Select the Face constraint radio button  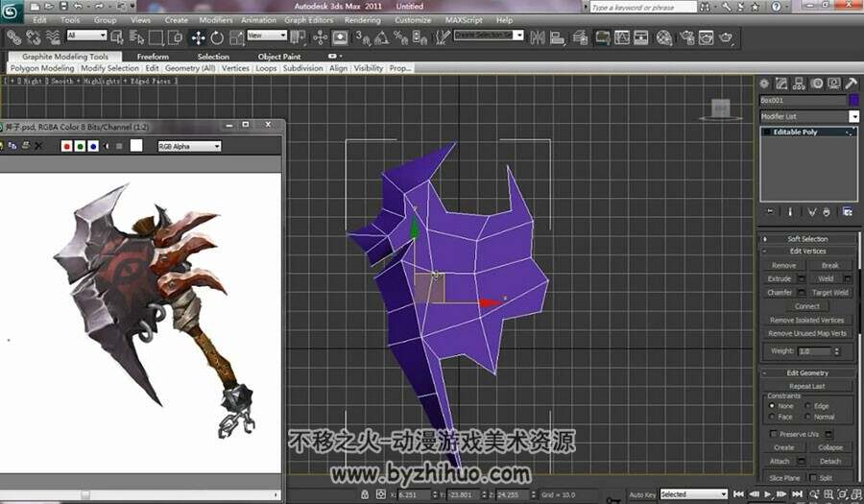click(x=772, y=417)
